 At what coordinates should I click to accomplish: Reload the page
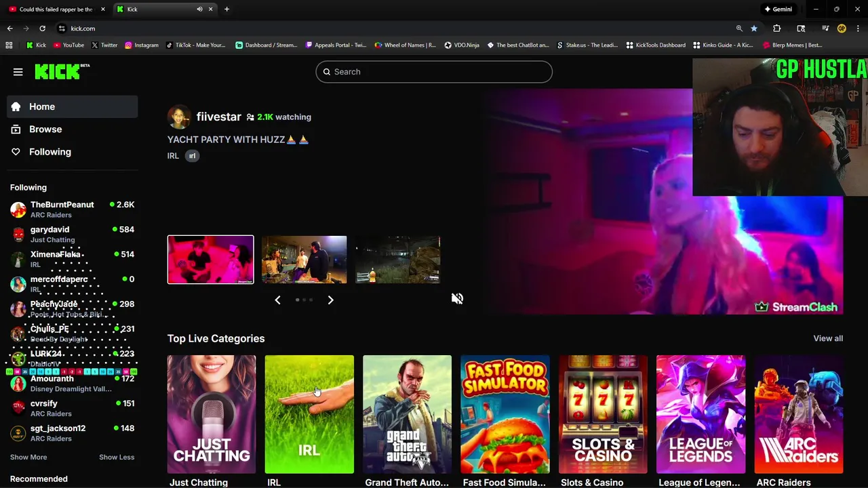[42, 28]
